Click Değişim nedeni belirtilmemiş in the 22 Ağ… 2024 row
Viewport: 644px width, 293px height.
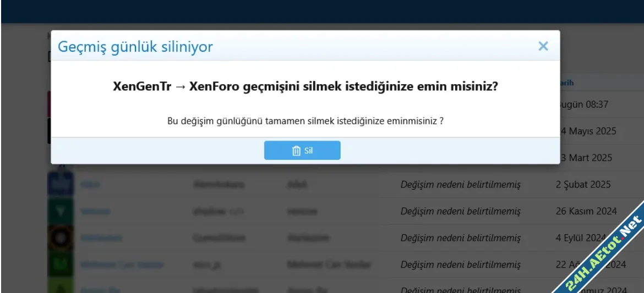pyautogui.click(x=460, y=264)
